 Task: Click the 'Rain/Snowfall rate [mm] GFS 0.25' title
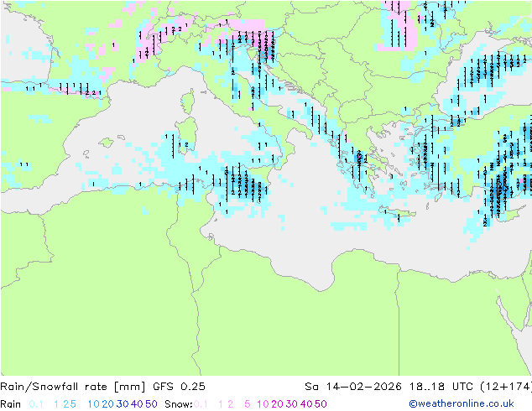[102, 387]
